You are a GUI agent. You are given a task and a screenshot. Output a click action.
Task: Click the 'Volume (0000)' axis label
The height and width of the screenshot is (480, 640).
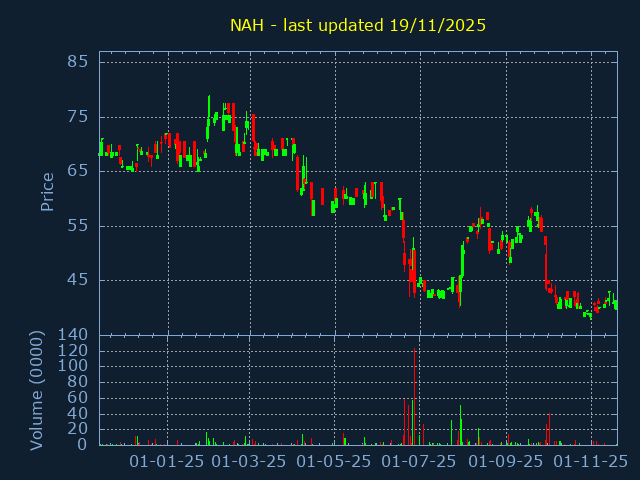pos(37,390)
